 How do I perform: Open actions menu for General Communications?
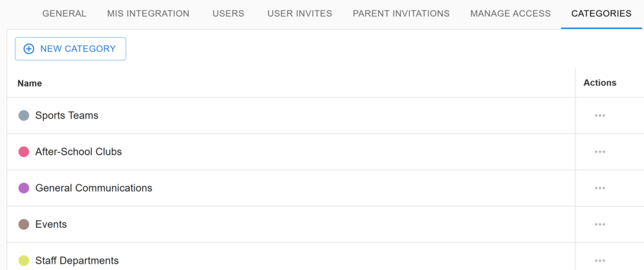[599, 188]
